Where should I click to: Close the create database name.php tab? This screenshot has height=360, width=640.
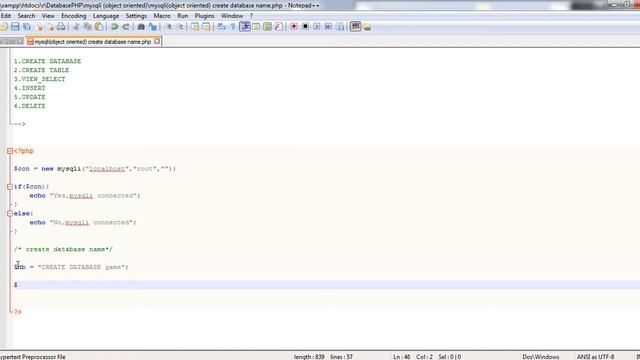[157, 41]
